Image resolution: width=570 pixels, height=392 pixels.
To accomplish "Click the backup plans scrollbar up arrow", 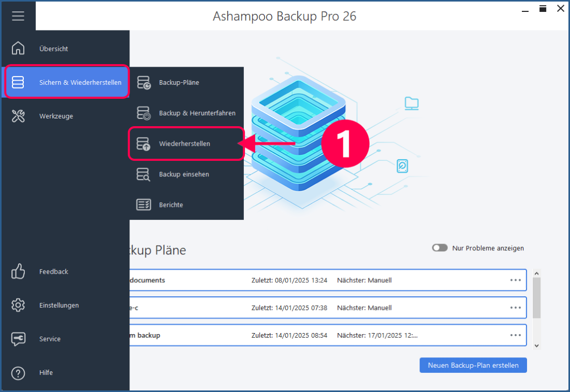I will pyautogui.click(x=536, y=273).
